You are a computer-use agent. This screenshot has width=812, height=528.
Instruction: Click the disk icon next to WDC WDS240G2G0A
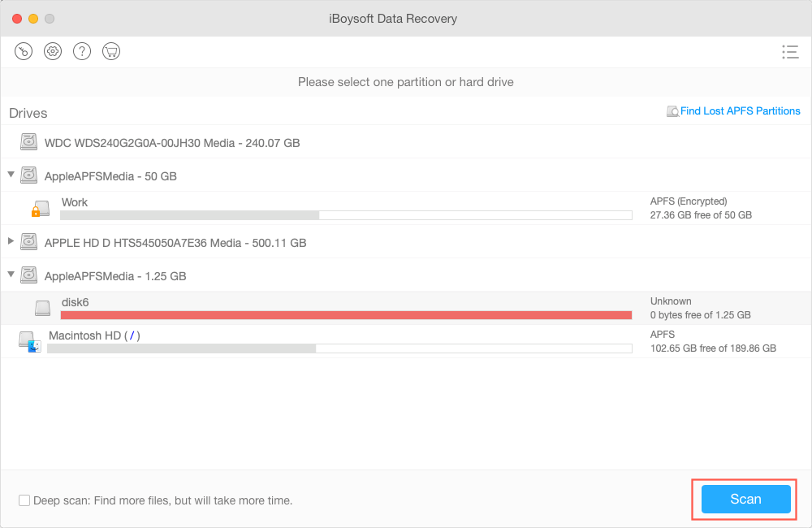click(28, 141)
